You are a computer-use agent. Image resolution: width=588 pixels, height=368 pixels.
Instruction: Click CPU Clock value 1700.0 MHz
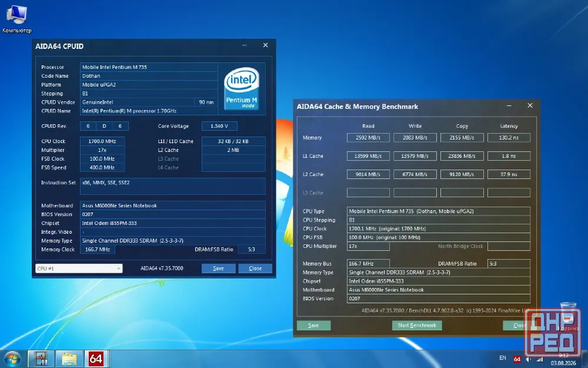102,141
